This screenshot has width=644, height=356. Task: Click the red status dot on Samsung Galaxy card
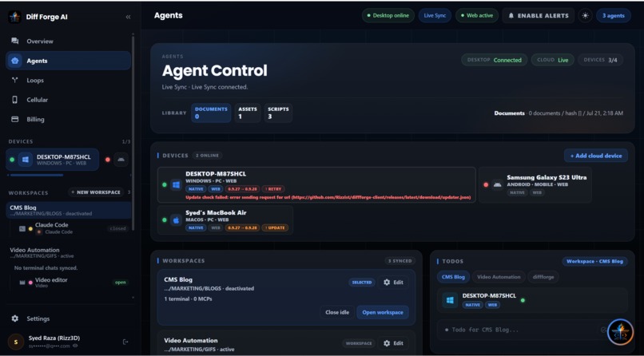pyautogui.click(x=486, y=184)
